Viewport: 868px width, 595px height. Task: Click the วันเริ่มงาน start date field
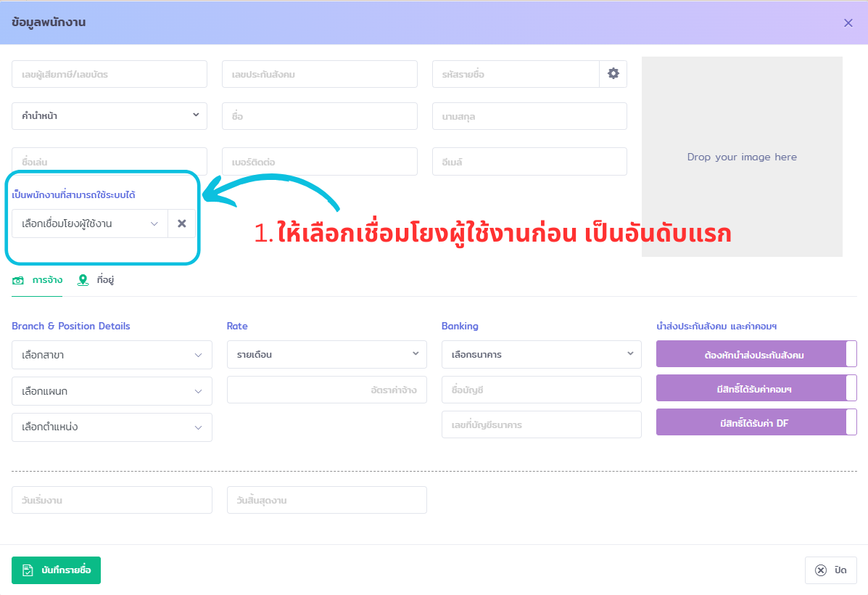112,500
